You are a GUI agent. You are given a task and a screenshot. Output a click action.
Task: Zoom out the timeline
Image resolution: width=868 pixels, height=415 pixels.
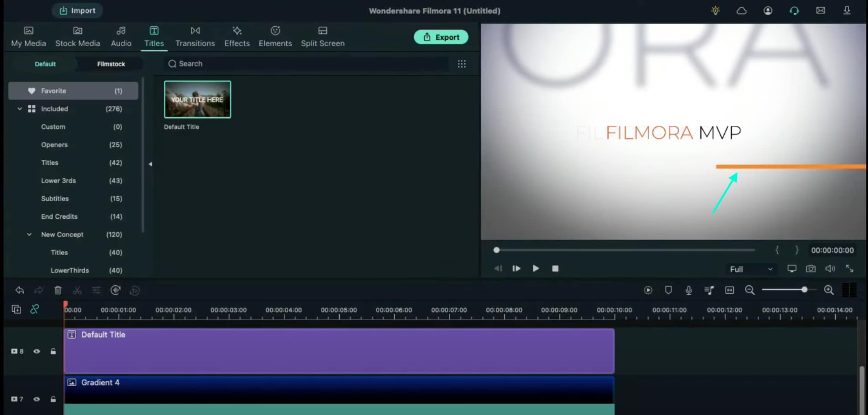point(750,290)
